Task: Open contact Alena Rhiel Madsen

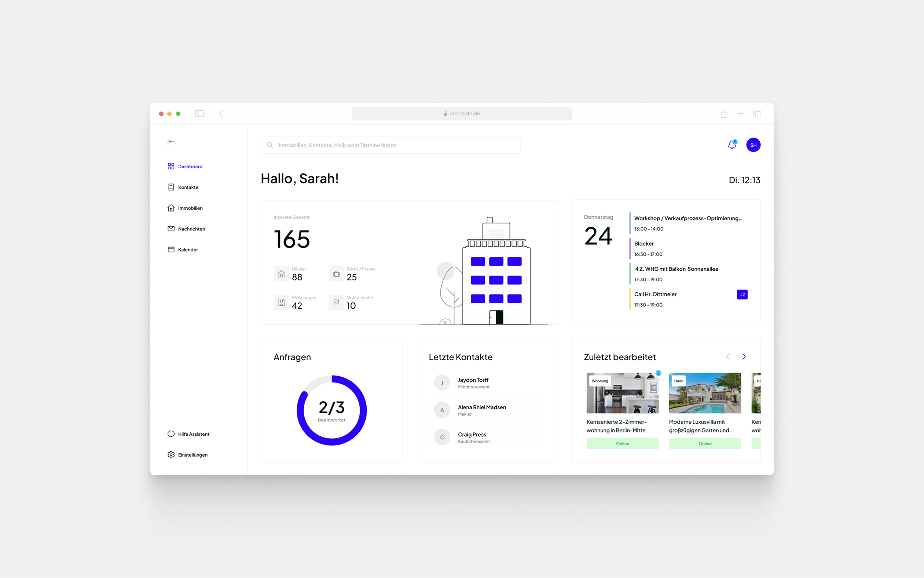Action: click(x=487, y=410)
